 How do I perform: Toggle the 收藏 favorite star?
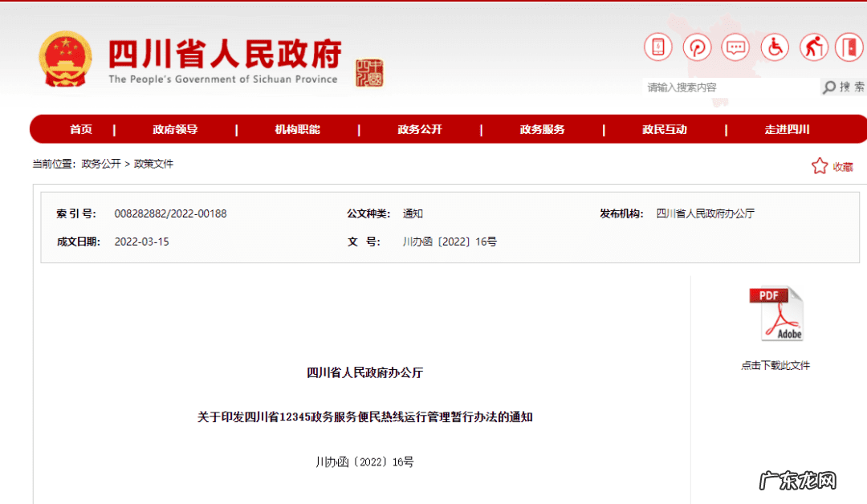pos(820,165)
